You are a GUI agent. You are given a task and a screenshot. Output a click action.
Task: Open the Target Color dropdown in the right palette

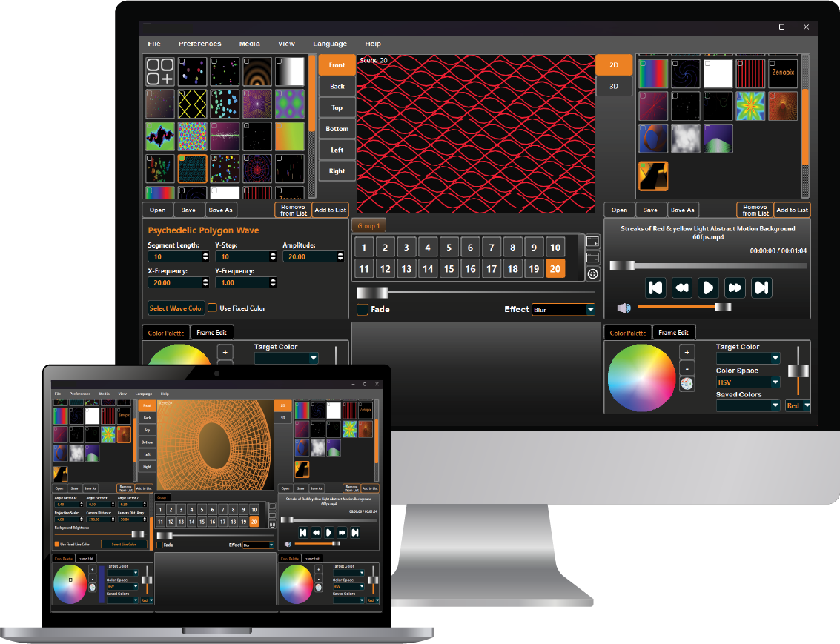pos(748,358)
